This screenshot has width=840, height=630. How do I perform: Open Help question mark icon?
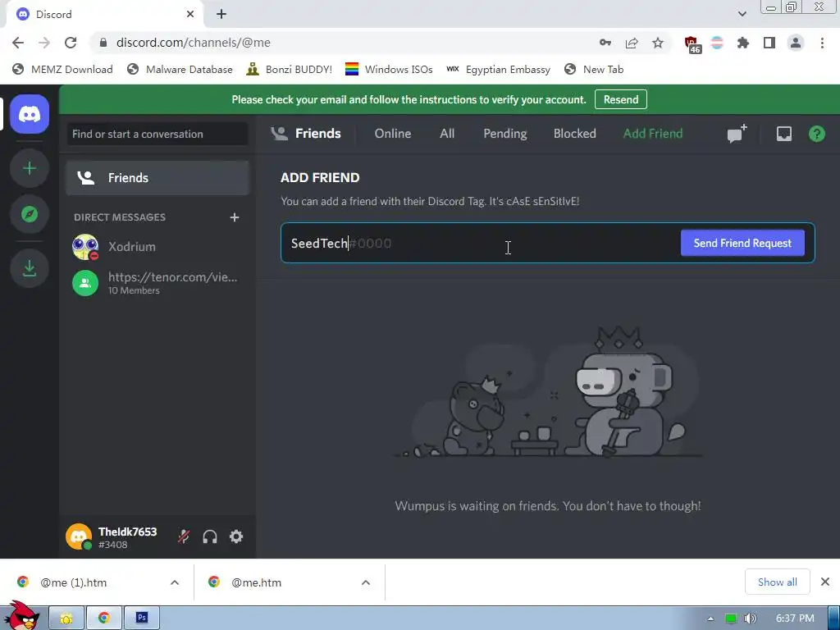pos(816,134)
